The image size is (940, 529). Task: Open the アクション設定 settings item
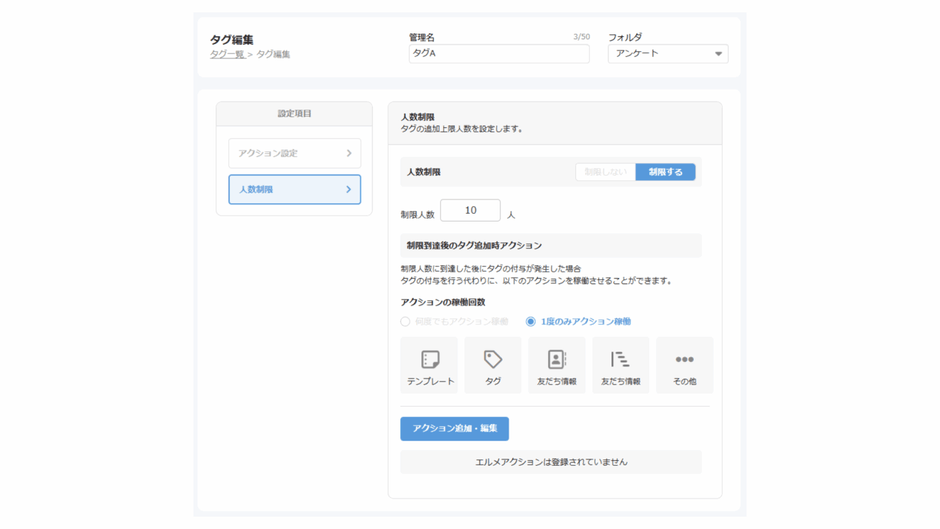pos(285,153)
